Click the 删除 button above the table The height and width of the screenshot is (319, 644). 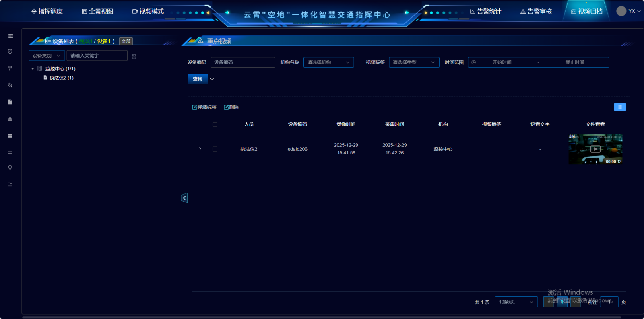pos(231,107)
